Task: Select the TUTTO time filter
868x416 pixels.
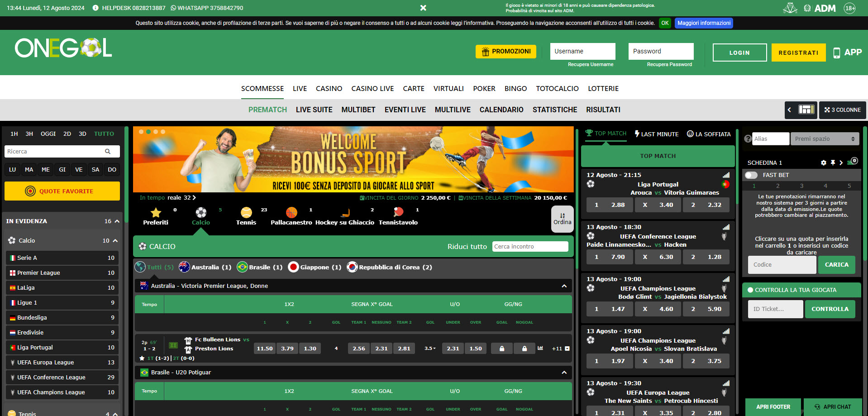Action: point(104,134)
